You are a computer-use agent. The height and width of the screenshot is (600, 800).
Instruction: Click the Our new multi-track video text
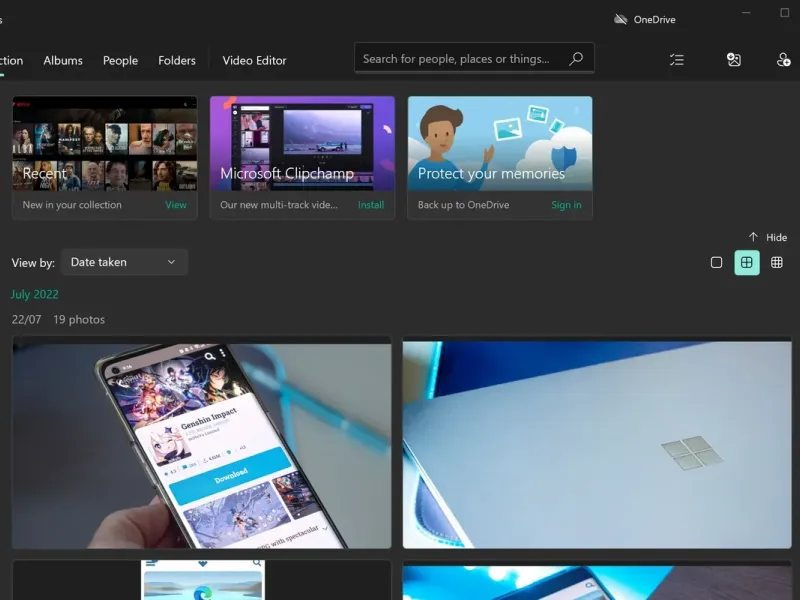pos(279,205)
